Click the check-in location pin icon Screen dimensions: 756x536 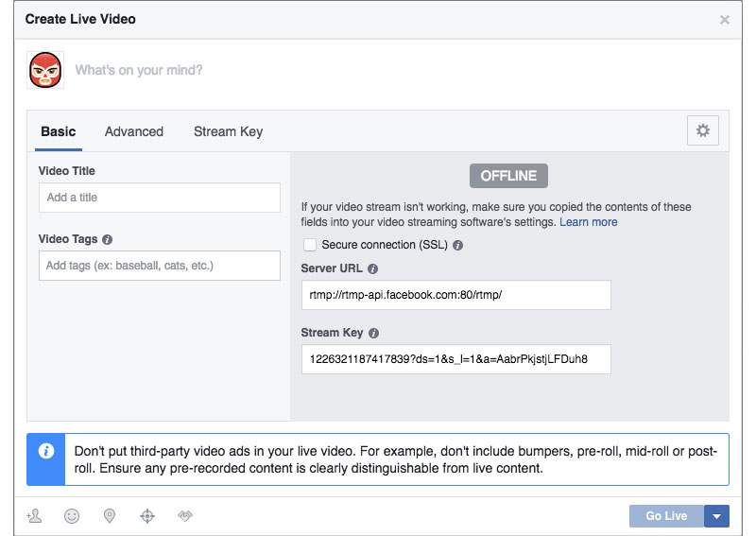coord(110,516)
